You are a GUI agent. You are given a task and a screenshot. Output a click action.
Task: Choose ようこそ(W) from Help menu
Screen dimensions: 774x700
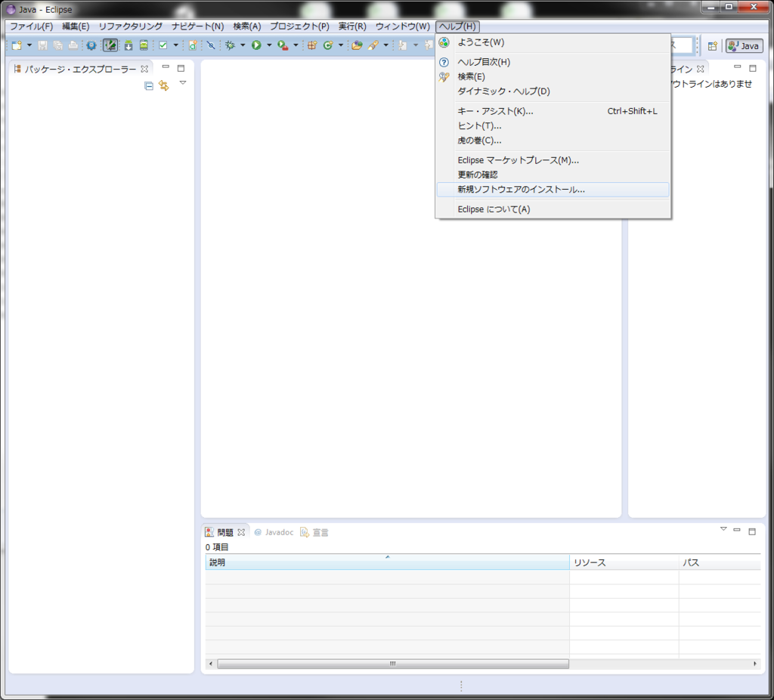(x=553, y=42)
